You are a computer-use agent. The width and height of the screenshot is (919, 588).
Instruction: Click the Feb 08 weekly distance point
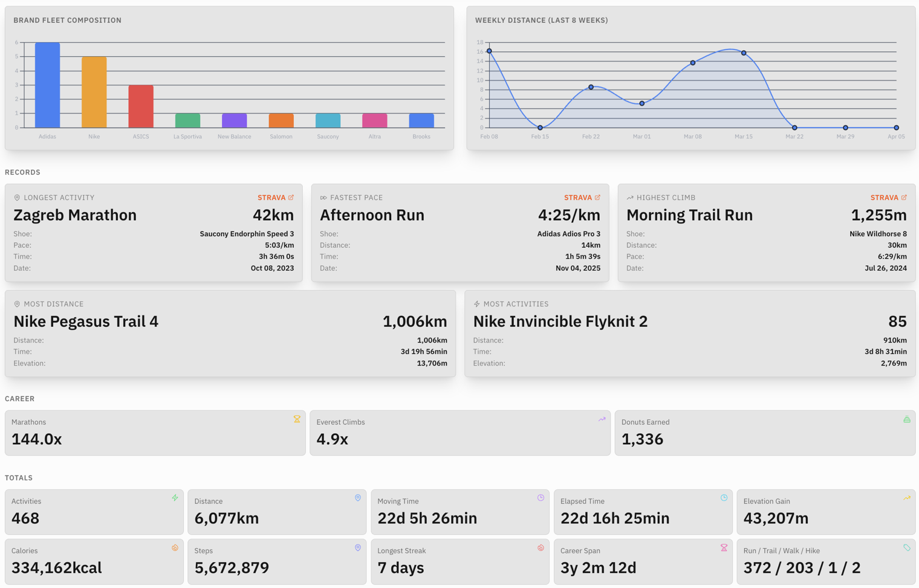489,51
